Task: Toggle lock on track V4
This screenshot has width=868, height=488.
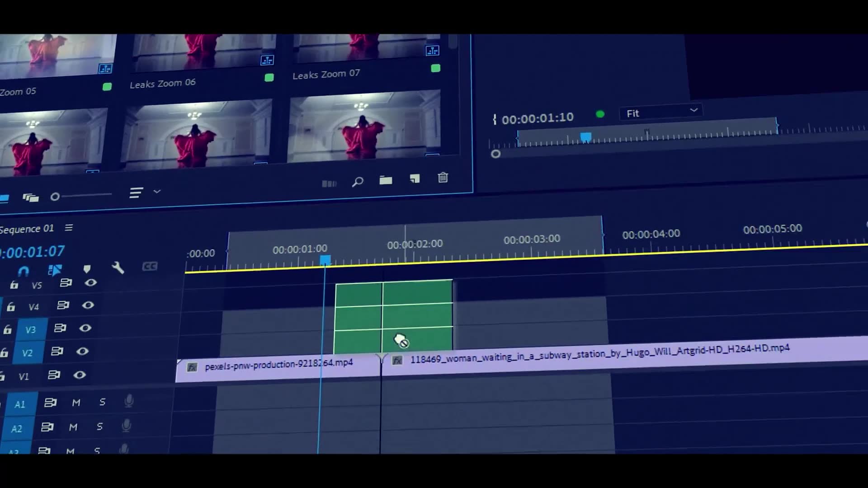Action: tap(11, 307)
